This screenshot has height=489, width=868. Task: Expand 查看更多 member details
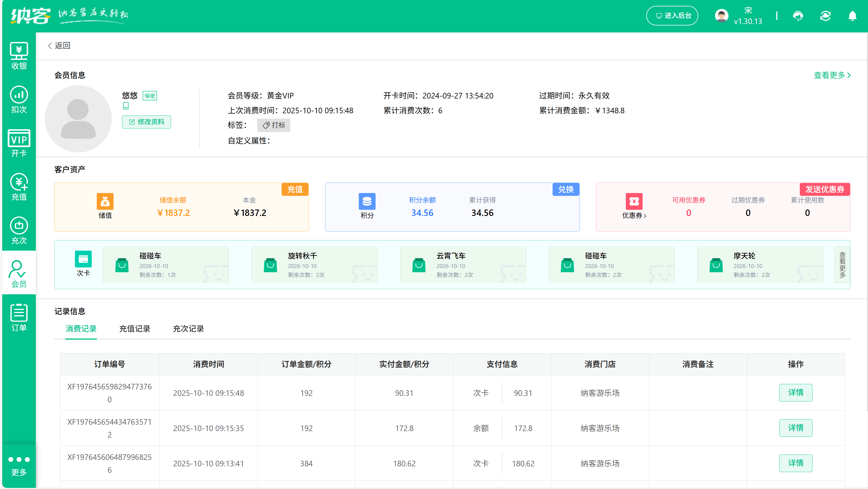(x=832, y=75)
